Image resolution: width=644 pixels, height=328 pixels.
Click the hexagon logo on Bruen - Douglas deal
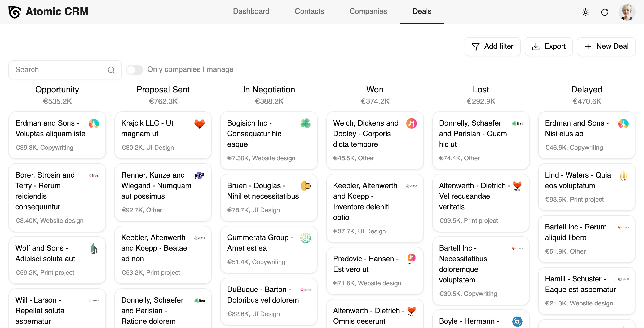point(306,186)
